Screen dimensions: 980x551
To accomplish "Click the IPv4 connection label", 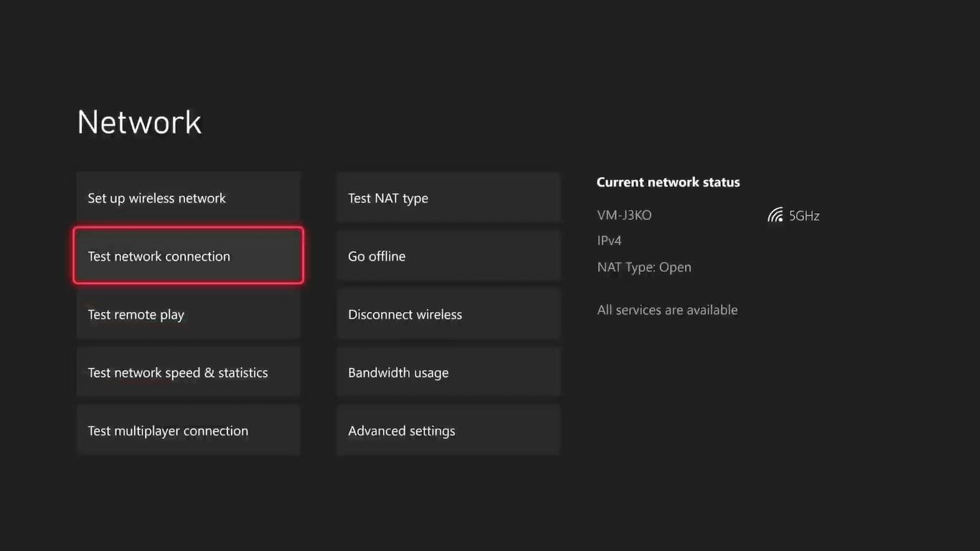I will tap(609, 240).
